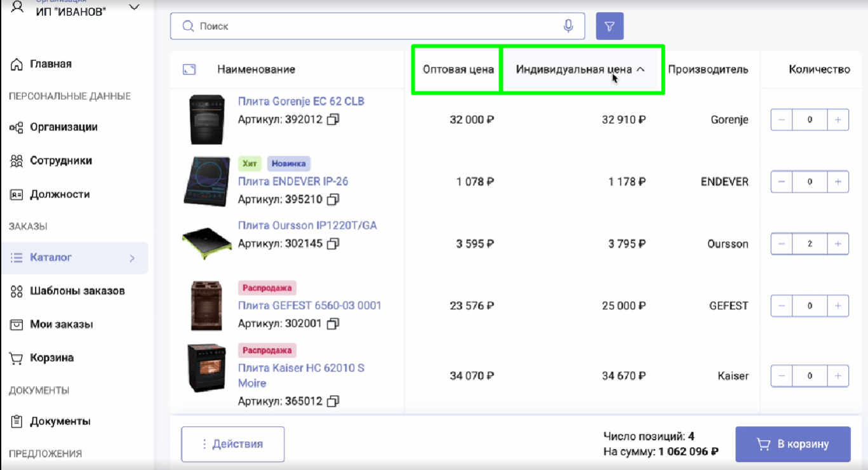Increase quantity for Gorenje EC 62 CLB

pyautogui.click(x=838, y=119)
